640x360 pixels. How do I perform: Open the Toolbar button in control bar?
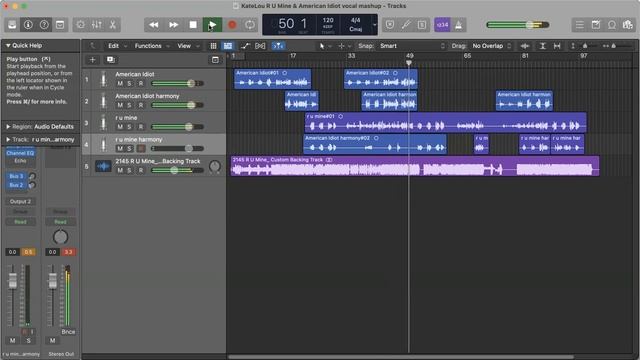[60, 25]
